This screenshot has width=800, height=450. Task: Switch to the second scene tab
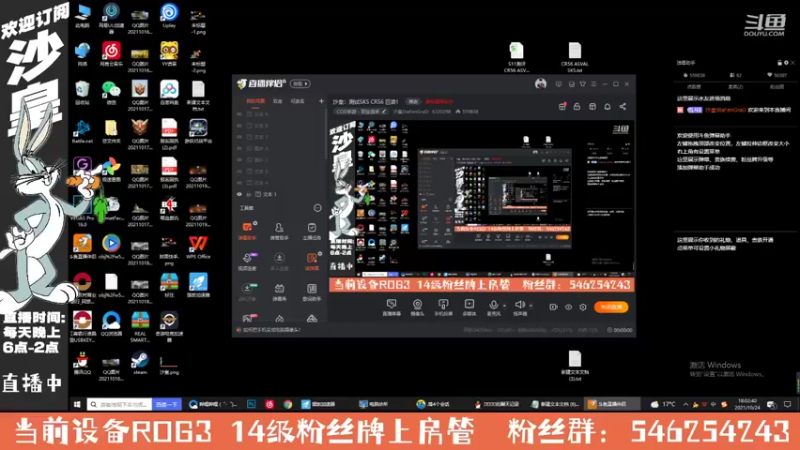click(278, 101)
